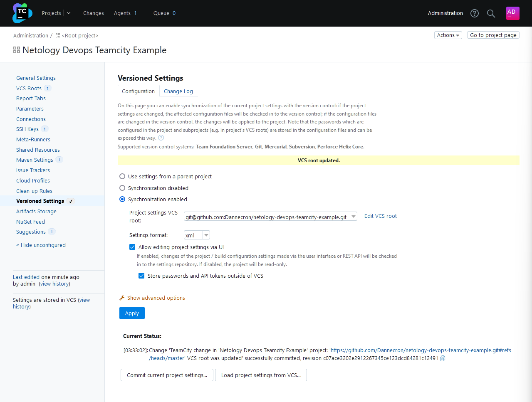The height and width of the screenshot is (402, 532).
Task: Switch to the Change Log tab
Action: pos(178,91)
